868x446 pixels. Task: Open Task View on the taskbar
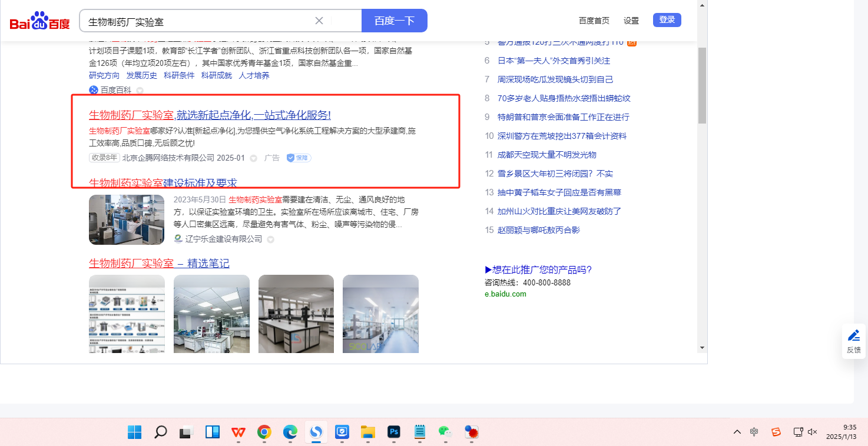tap(186, 432)
